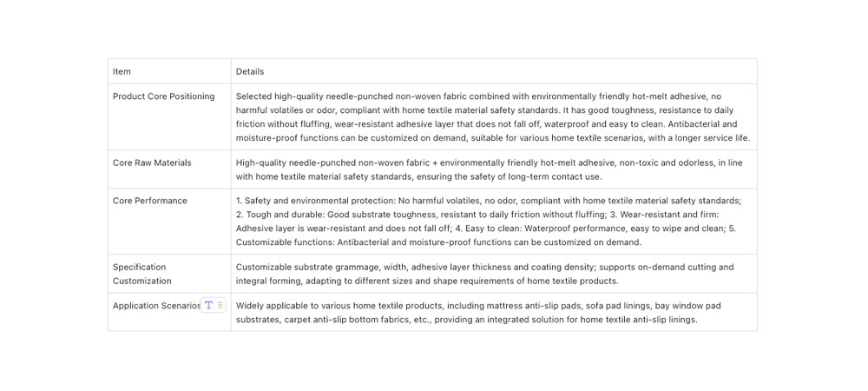Click the Specification Customization details text

pyautogui.click(x=492, y=274)
